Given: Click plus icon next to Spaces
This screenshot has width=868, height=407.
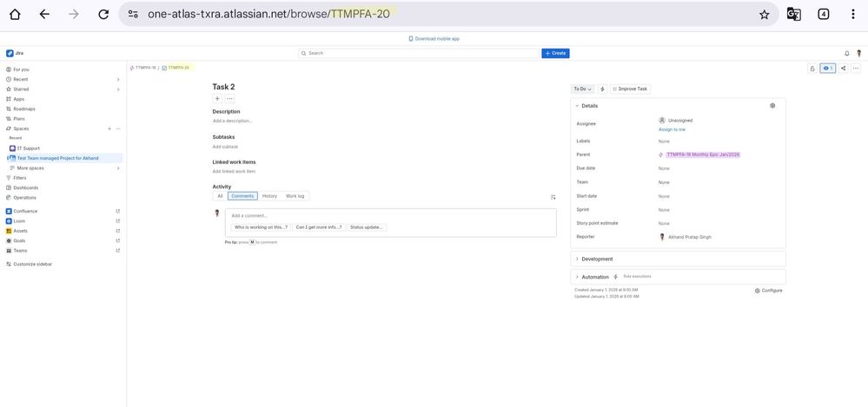Looking at the screenshot, I should coord(109,128).
